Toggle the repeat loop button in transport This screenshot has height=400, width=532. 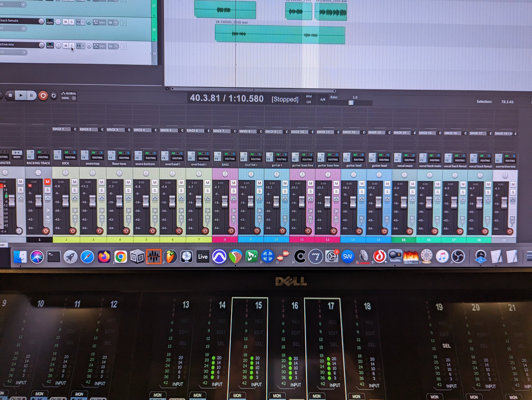click(x=54, y=96)
